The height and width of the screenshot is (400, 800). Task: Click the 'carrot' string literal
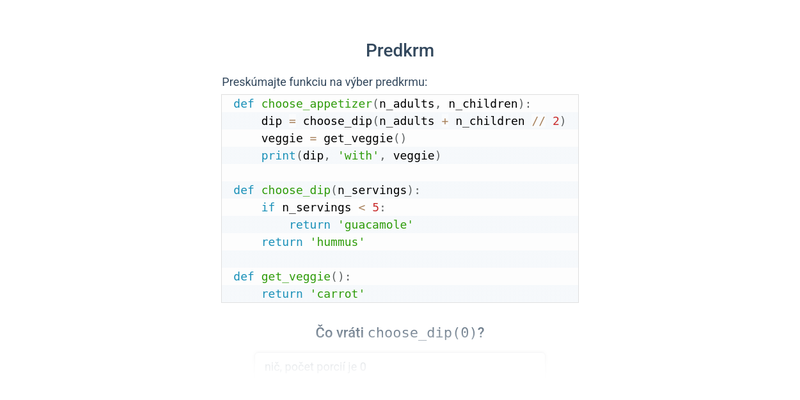337,294
